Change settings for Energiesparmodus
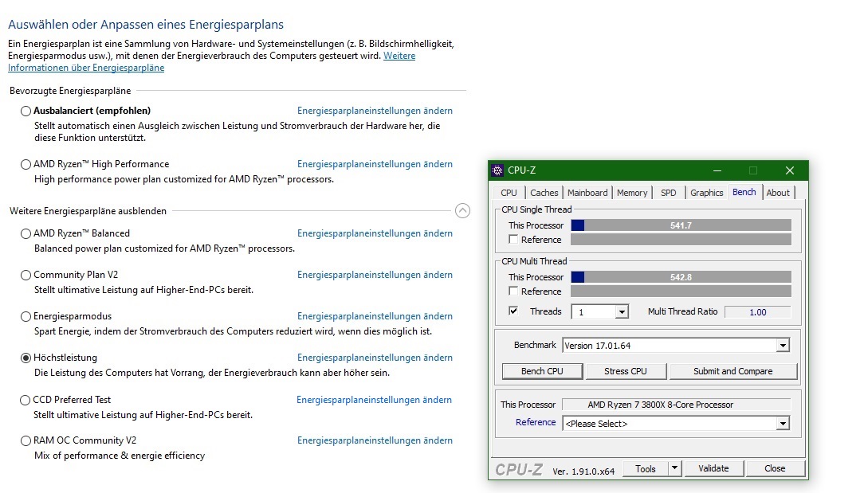Viewport: 868px width, 493px height. point(375,316)
